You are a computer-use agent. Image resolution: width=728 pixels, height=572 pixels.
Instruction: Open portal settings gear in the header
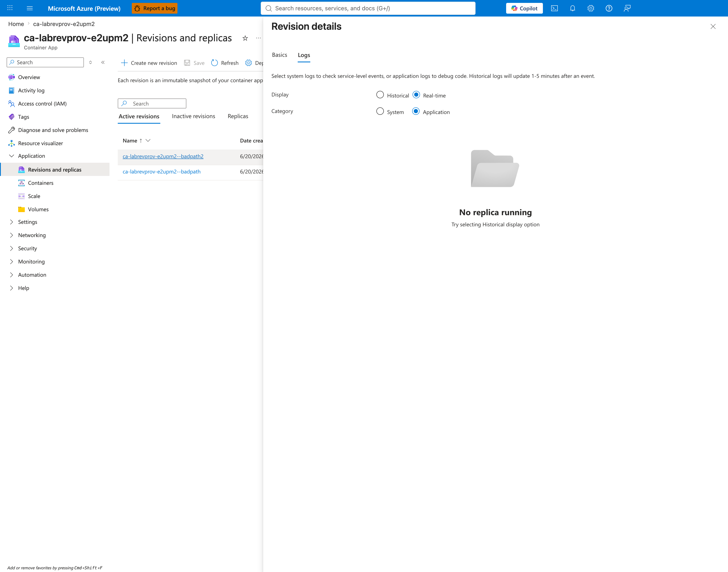coord(591,8)
